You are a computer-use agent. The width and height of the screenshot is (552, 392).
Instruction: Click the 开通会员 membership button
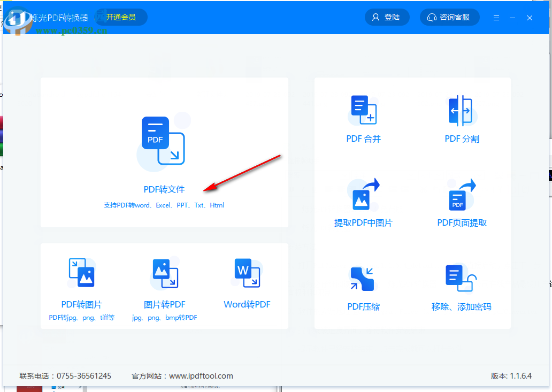coord(120,17)
